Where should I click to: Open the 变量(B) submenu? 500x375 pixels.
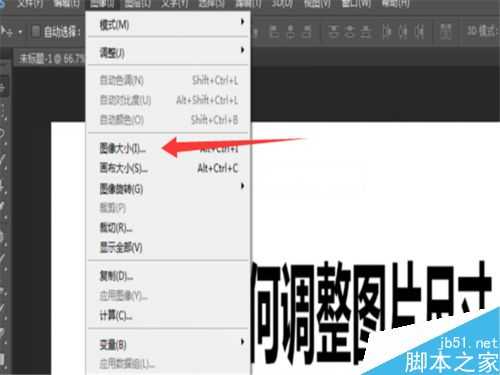tap(168, 345)
